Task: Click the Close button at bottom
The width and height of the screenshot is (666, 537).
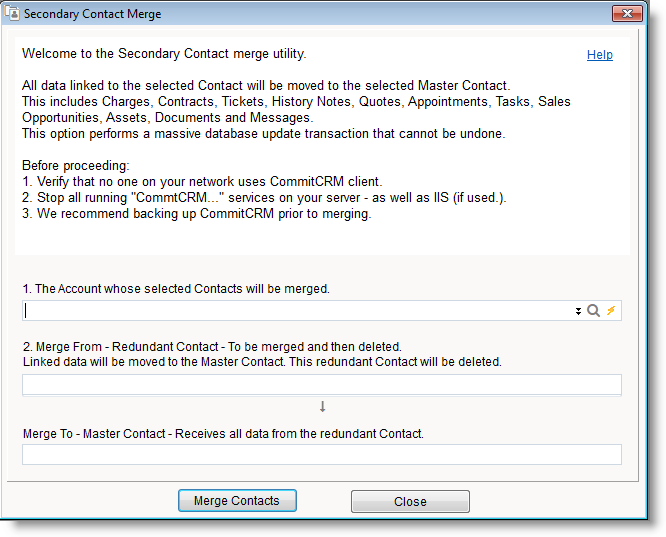Action: click(x=410, y=501)
